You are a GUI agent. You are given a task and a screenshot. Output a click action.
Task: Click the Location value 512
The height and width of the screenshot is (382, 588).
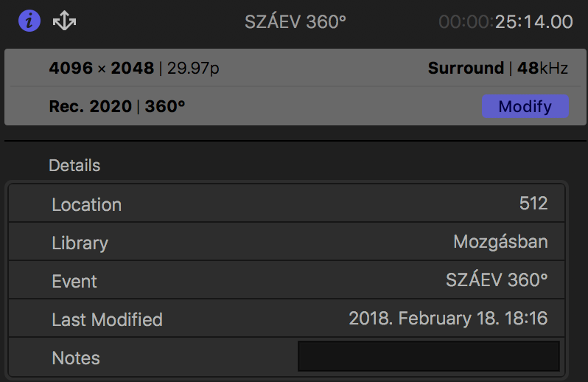(533, 204)
